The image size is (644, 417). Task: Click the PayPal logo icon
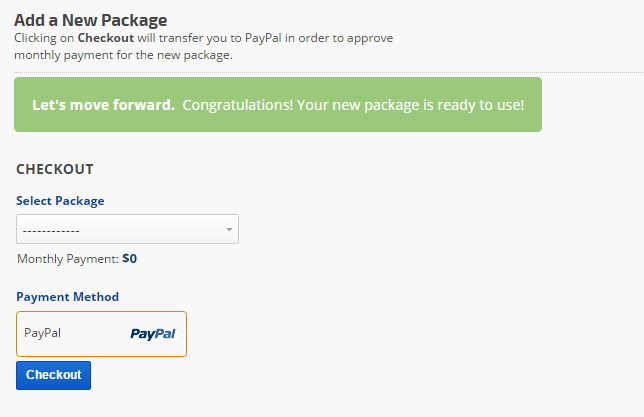tap(152, 334)
